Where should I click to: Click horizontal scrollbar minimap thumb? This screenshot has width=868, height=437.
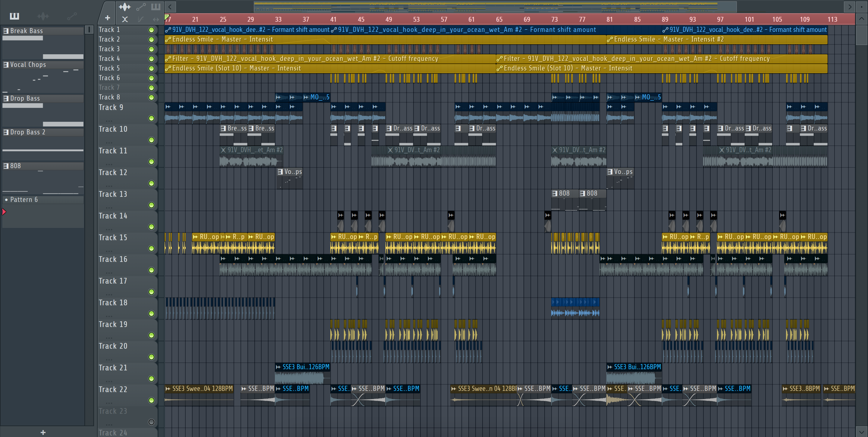(x=495, y=6)
